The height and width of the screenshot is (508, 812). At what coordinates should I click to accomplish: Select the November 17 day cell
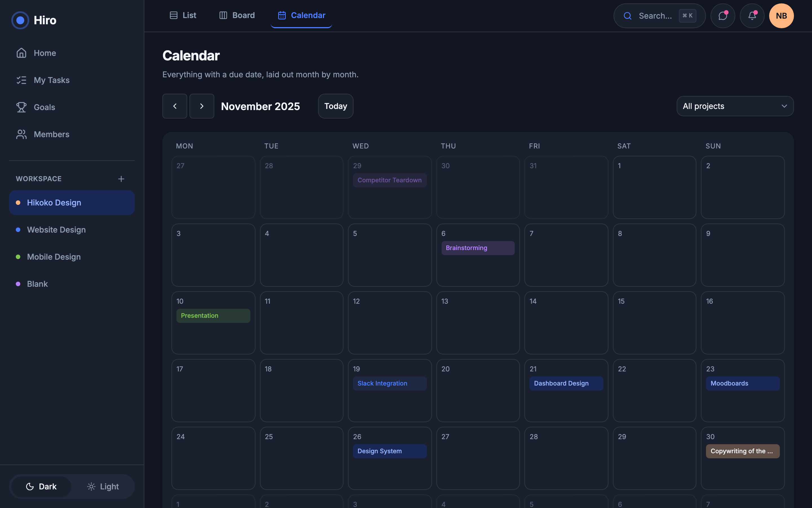(213, 391)
